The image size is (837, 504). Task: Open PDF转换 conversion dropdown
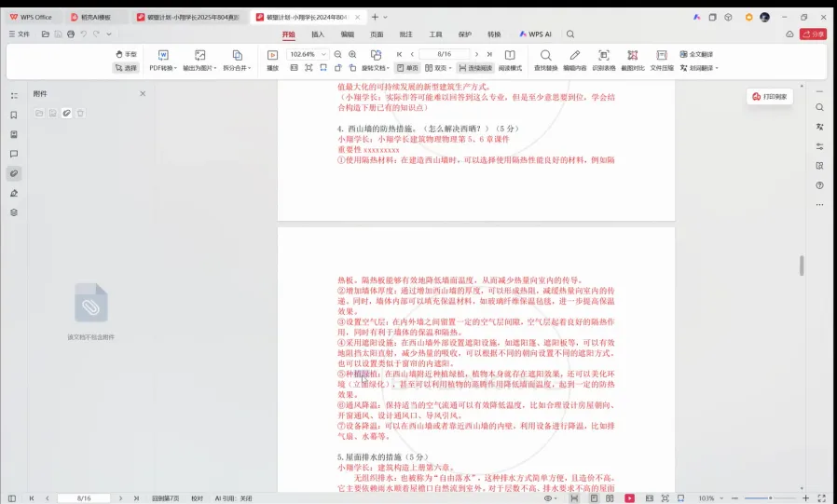coord(163,61)
